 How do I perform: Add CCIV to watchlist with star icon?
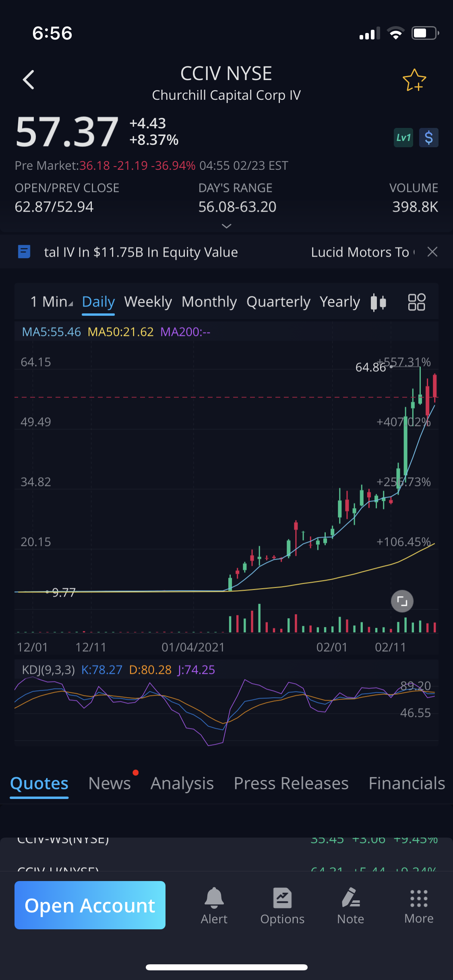414,80
